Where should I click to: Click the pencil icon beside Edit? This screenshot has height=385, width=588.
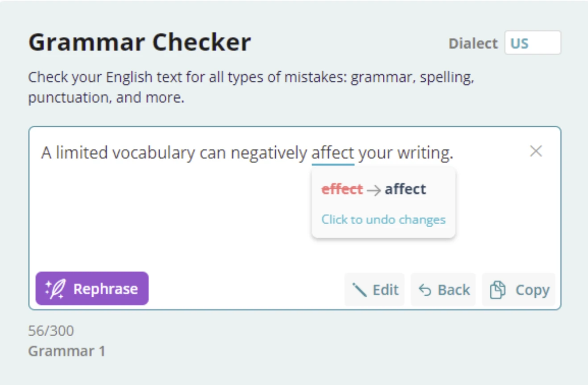point(359,290)
